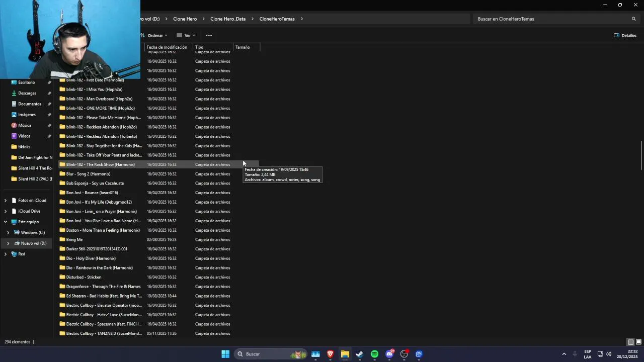
Task: Click the ESP LAA language indicator
Action: pos(587,354)
